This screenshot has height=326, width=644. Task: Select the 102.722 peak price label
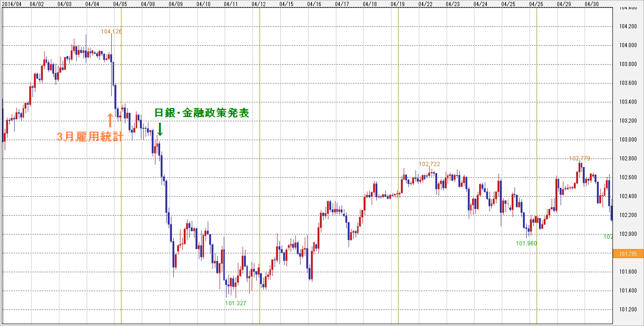pyautogui.click(x=429, y=164)
